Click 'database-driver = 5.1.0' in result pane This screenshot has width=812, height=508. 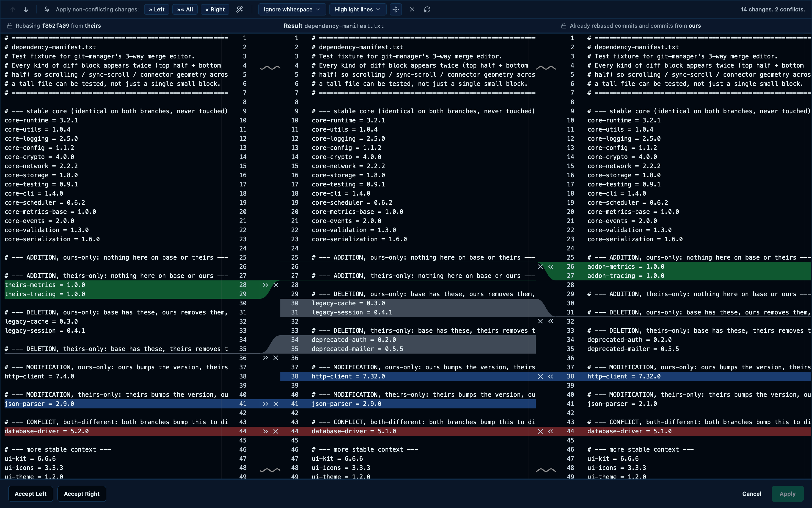[x=354, y=431]
